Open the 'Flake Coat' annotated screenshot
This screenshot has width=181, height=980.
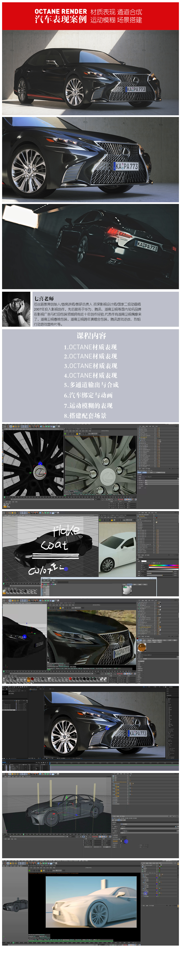[90, 554]
